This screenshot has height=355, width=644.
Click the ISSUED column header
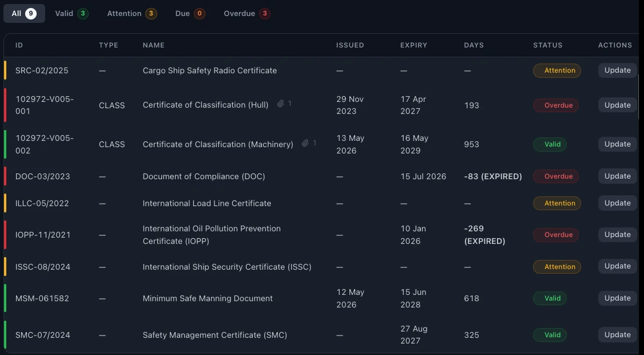click(350, 45)
